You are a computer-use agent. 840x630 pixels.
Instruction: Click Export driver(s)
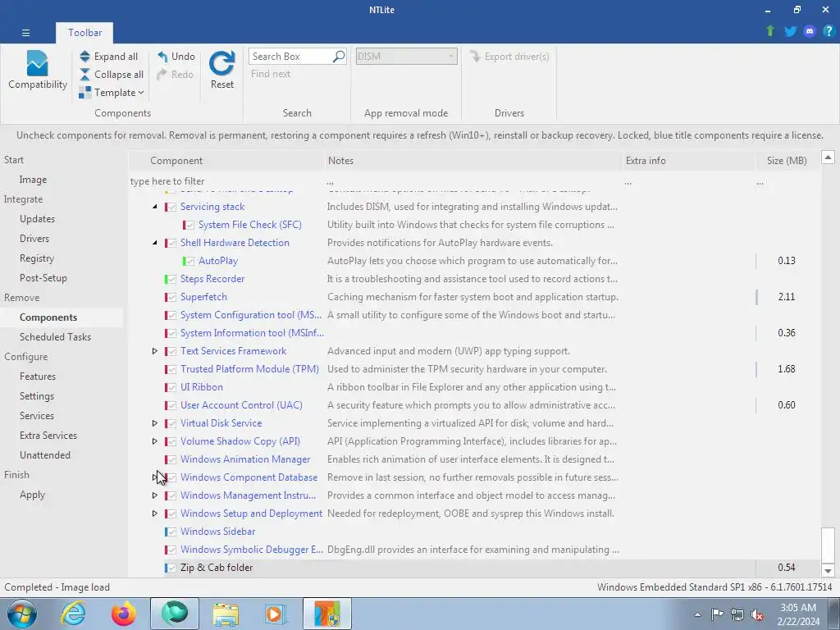[509, 57]
